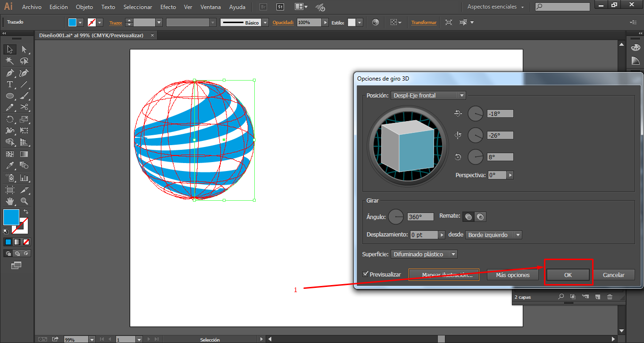Open the 'desde Borde izquierdo' dropdown
The height and width of the screenshot is (343, 644).
tap(493, 235)
